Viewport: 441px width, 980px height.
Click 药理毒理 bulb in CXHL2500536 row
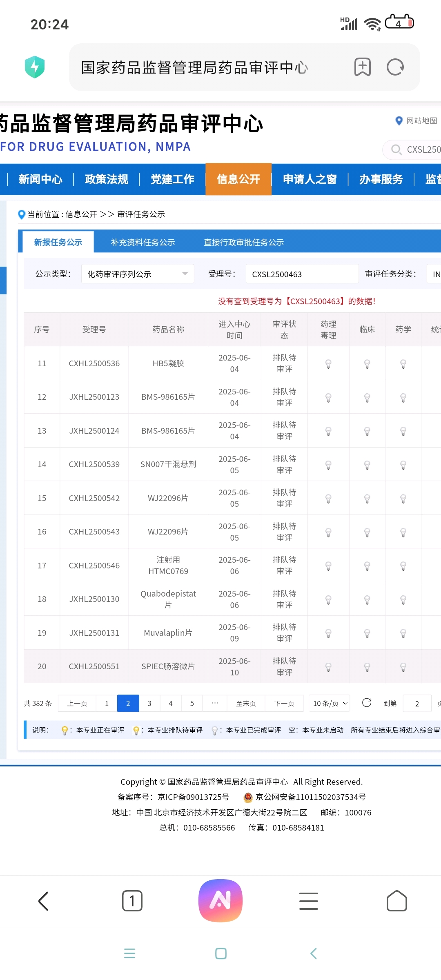pyautogui.click(x=328, y=364)
